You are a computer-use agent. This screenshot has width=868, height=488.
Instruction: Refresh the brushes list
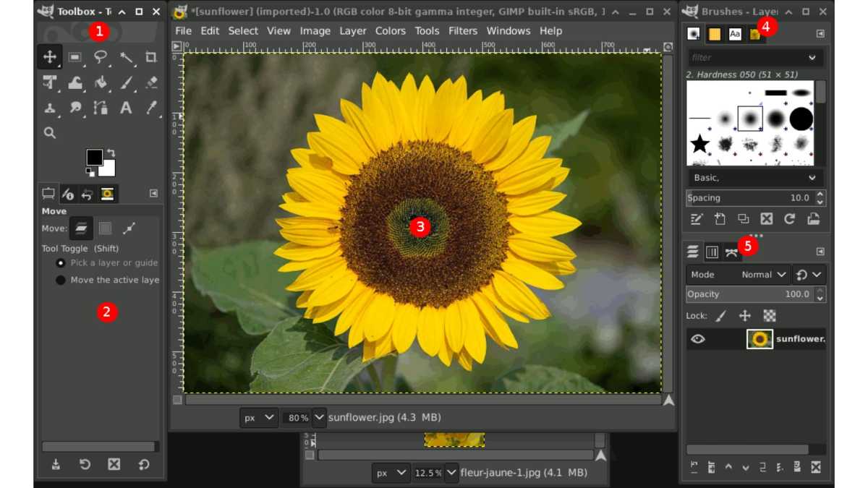790,219
